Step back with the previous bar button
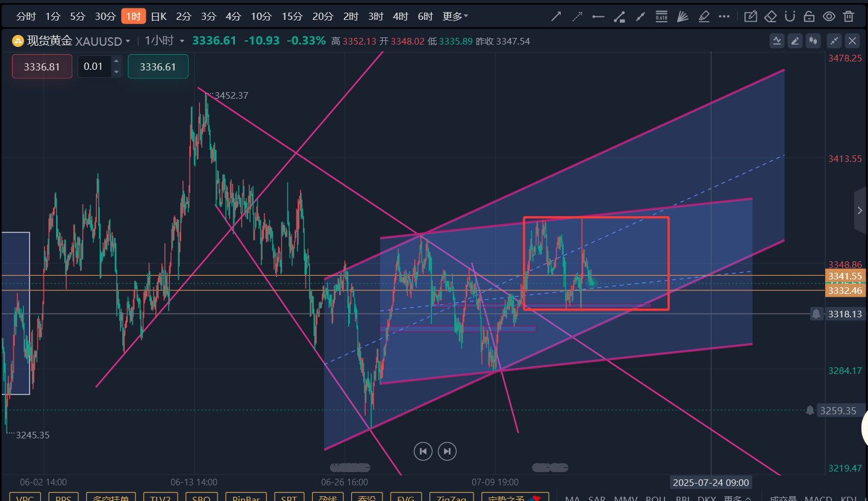This screenshot has width=868, height=501. click(x=423, y=451)
